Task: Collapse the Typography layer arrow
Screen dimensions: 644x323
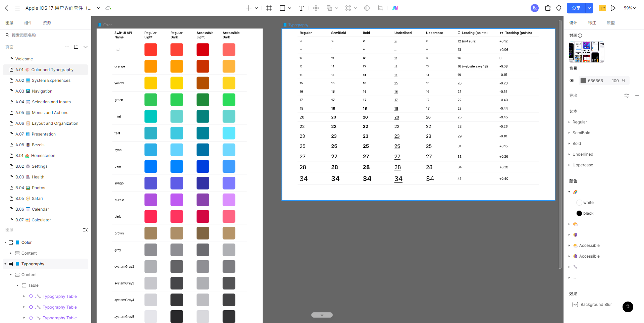Action: click(x=5, y=264)
